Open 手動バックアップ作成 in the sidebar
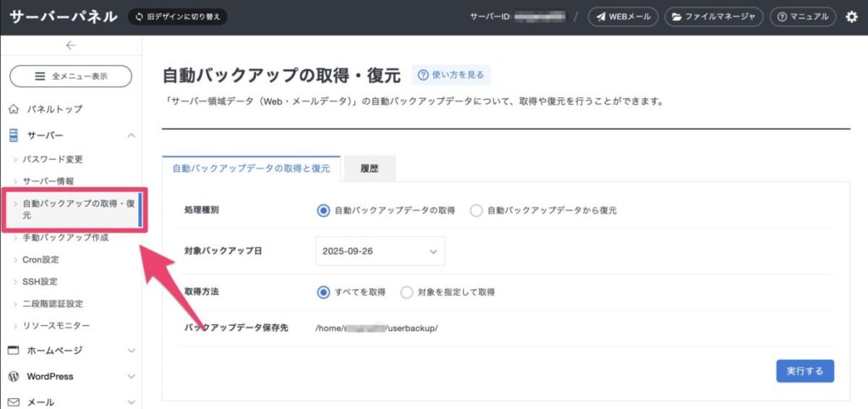 [65, 238]
